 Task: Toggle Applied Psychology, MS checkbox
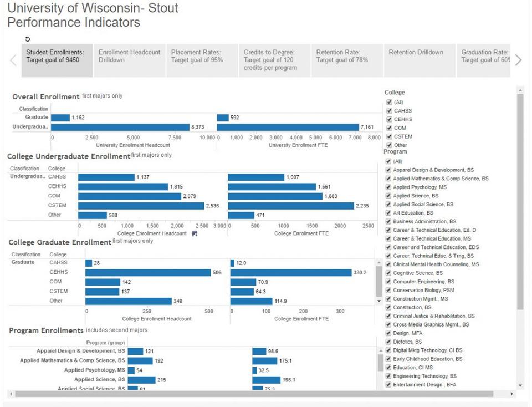(x=388, y=187)
